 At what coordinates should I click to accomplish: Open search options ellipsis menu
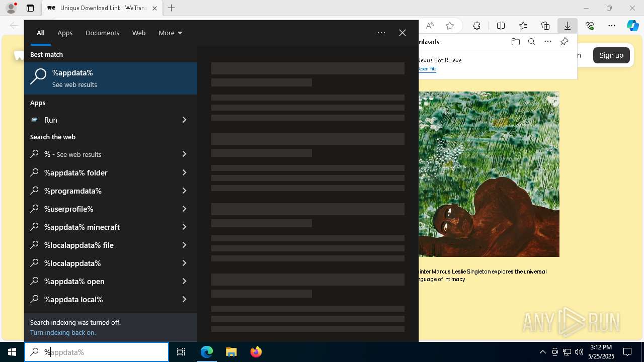381,33
